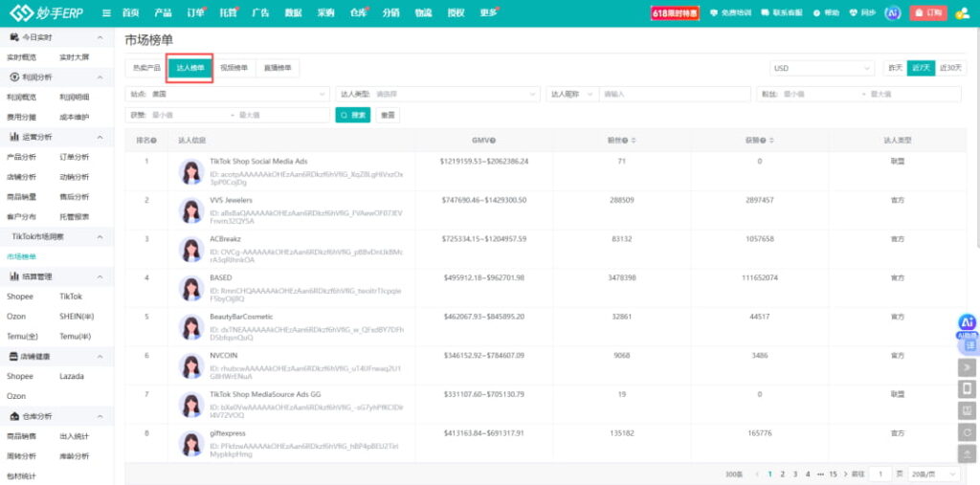Click the floating book guide icon
This screenshot has height=485, width=980.
tap(967, 410)
